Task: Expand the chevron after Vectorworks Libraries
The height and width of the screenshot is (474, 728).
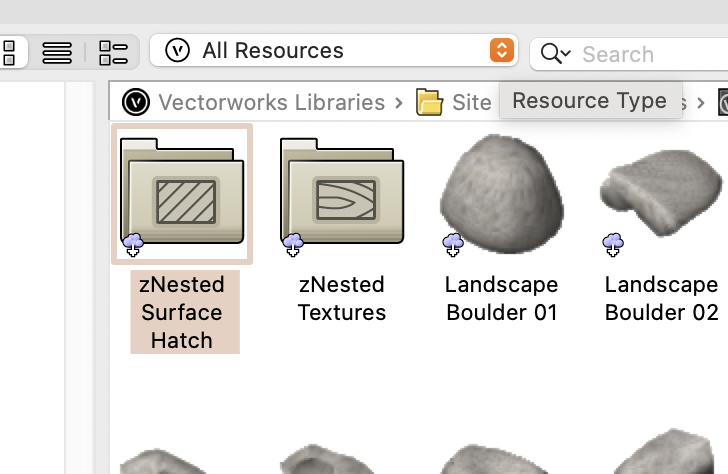Action: [400, 102]
